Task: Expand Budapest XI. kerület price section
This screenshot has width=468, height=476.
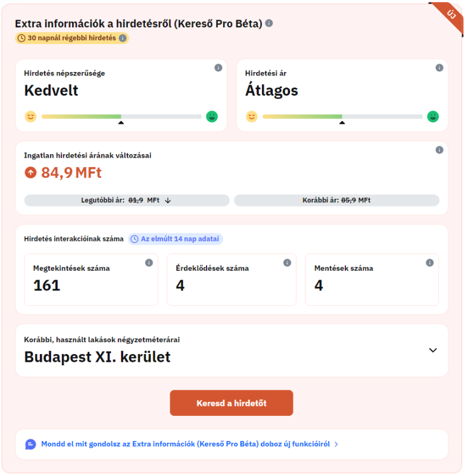Action: 433,350
